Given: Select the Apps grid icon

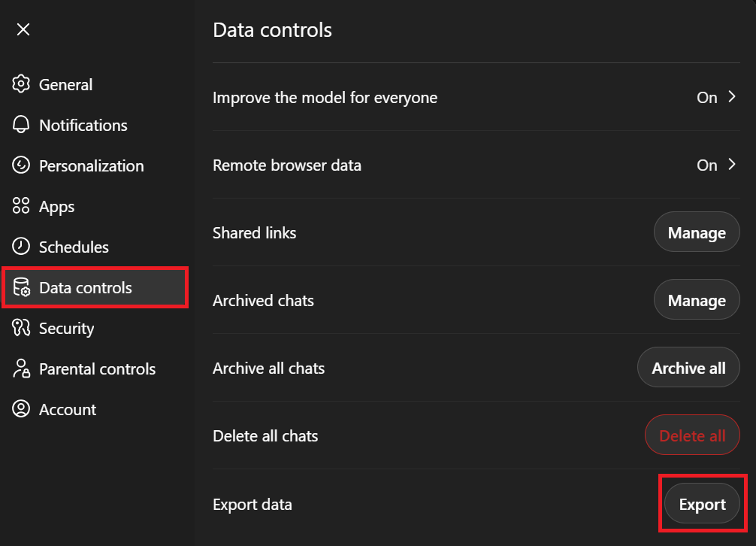Looking at the screenshot, I should 23,206.
